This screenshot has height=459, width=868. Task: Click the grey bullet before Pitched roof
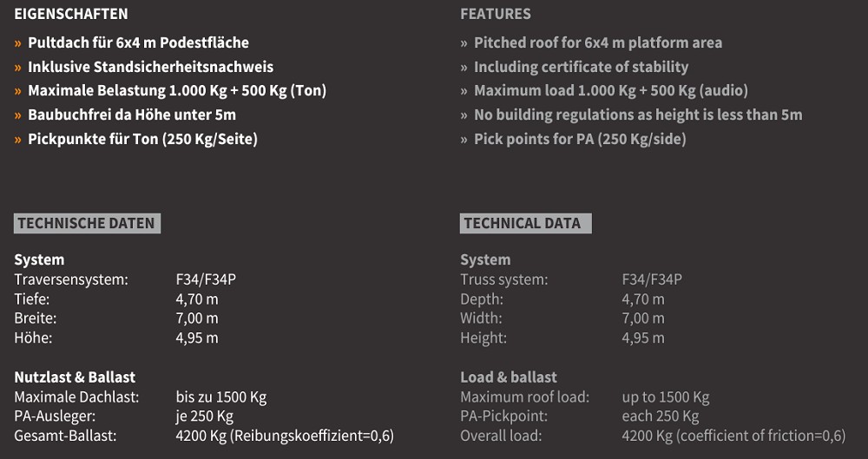point(464,43)
